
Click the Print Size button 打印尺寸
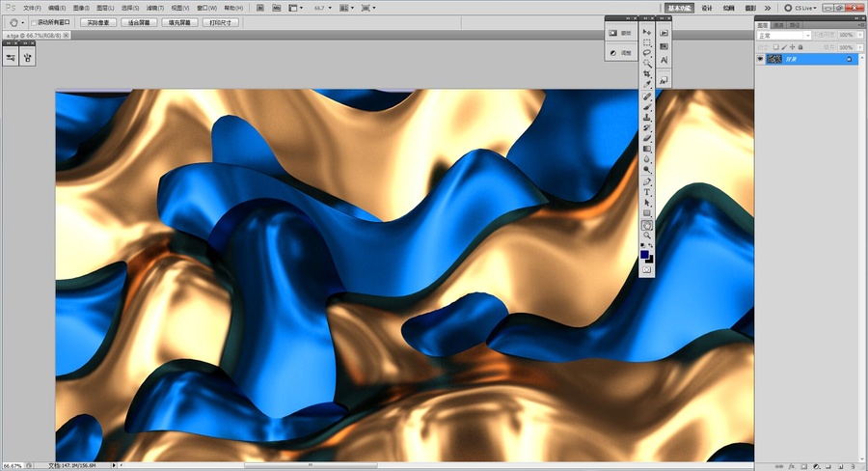pyautogui.click(x=220, y=23)
